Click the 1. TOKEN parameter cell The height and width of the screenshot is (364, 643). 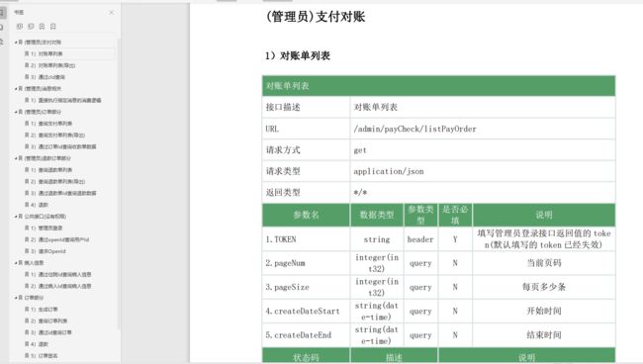pyautogui.click(x=307, y=239)
